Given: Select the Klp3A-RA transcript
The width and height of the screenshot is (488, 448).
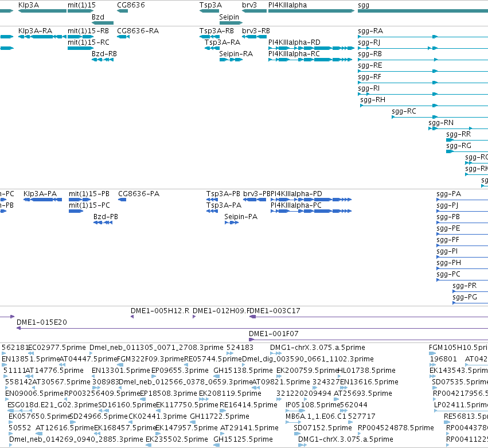Looking at the screenshot, I should tap(42, 37).
